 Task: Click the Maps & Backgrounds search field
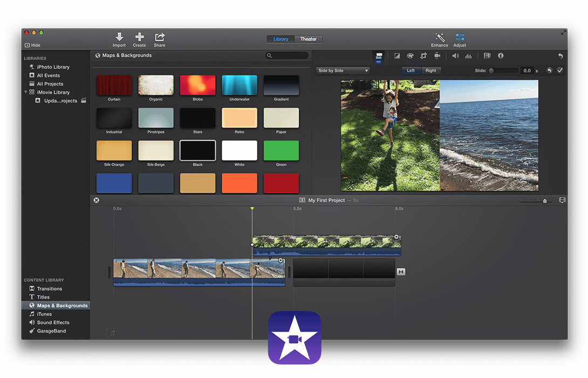(287, 56)
